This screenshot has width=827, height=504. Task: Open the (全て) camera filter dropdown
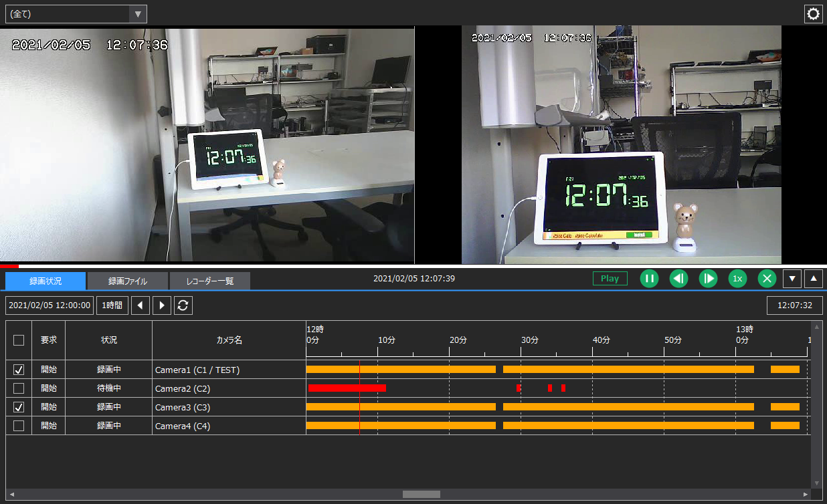[76, 13]
